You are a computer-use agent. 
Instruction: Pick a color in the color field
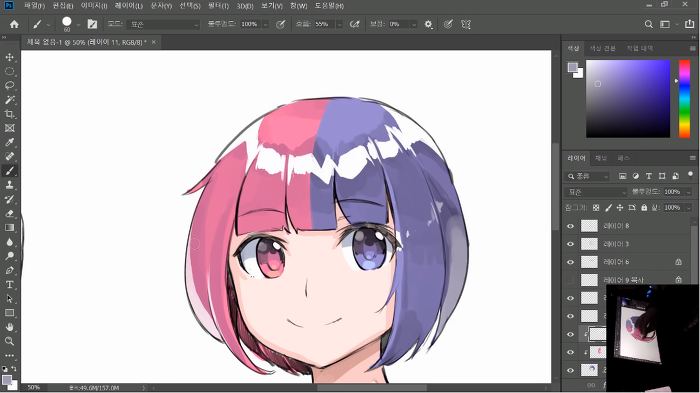tap(628, 99)
